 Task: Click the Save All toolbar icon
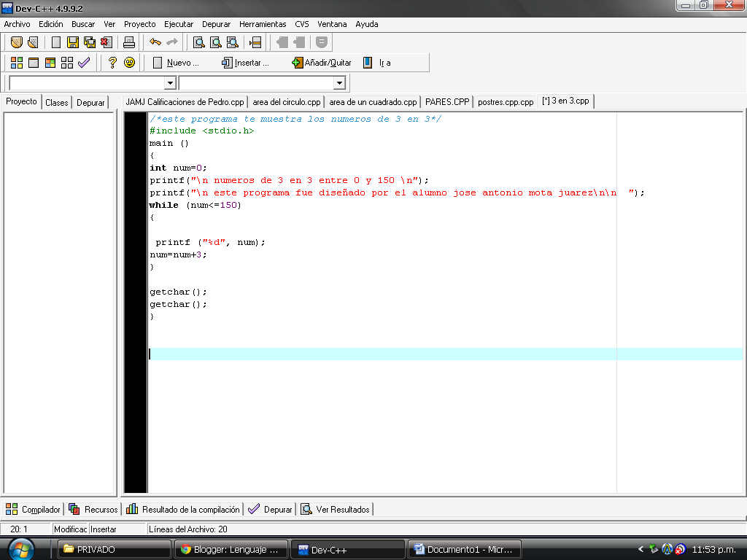(x=89, y=42)
